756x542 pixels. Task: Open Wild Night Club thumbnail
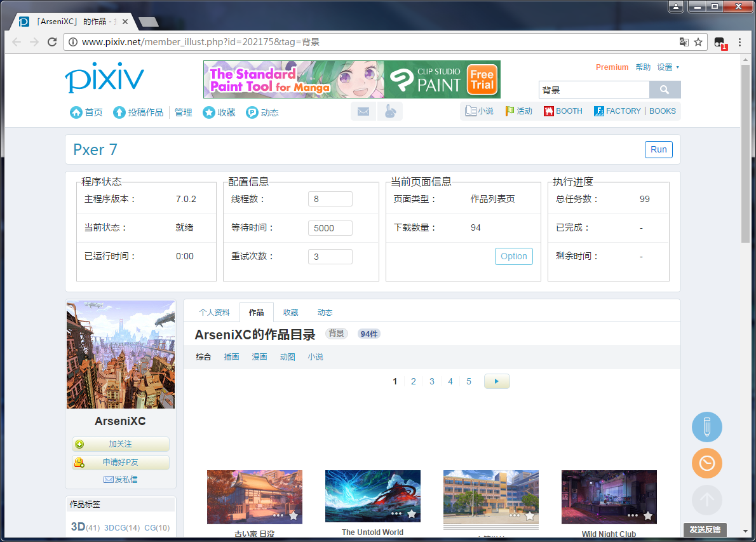tap(609, 497)
